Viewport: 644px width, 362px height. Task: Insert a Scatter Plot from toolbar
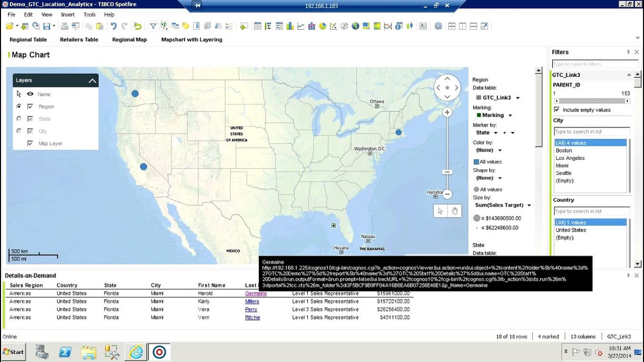(334, 26)
